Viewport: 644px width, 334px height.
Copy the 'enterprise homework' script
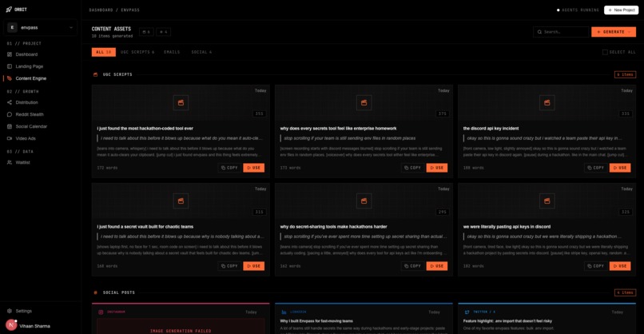(413, 168)
